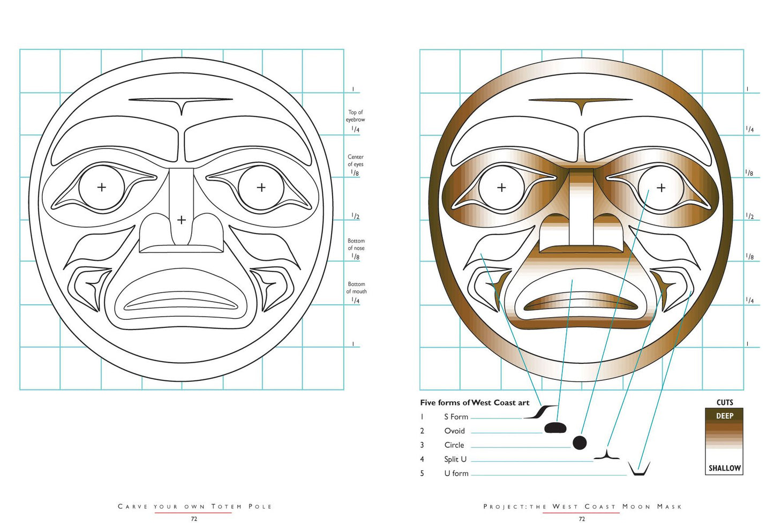Click the 'Top of eyebrow' grid label
Viewport: 774px width, 532px height.
point(356,116)
